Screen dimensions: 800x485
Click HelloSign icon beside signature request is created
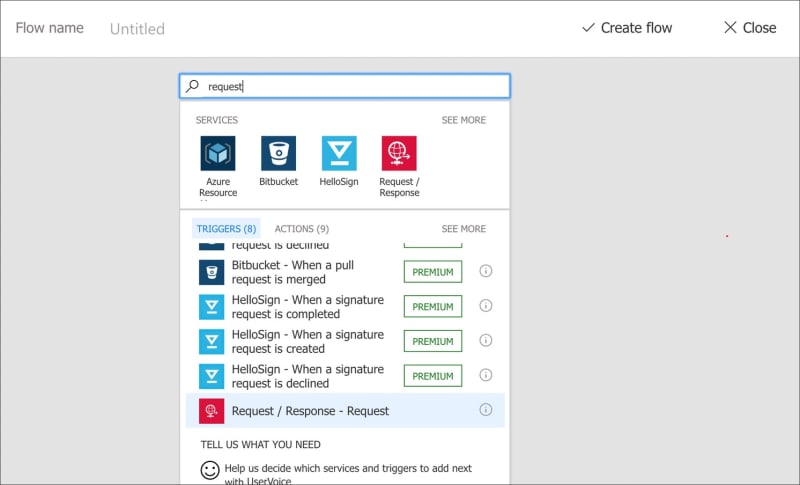[x=211, y=342]
